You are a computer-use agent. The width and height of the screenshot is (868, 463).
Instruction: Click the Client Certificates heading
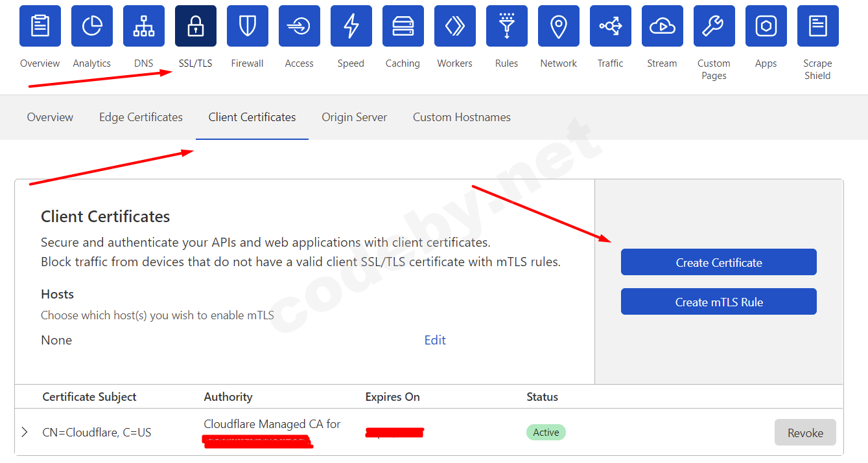click(x=106, y=216)
